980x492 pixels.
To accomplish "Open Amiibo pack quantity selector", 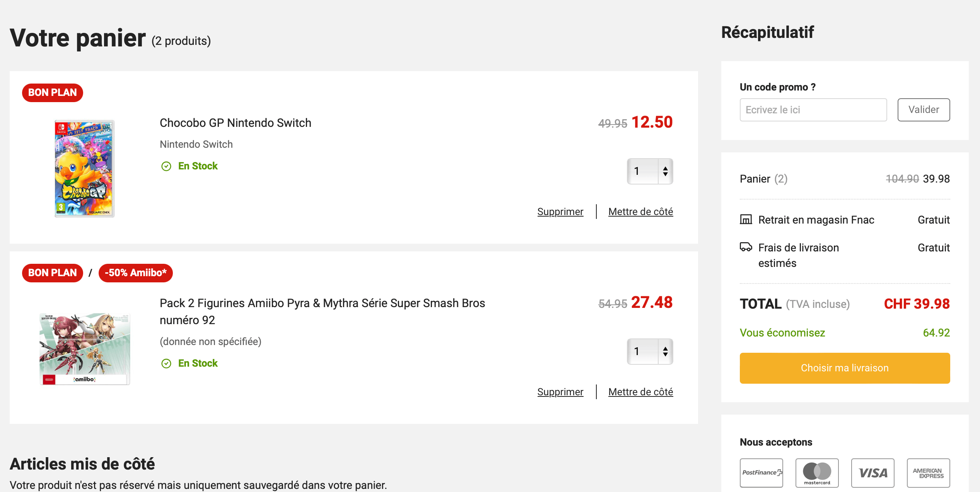I will 650,352.
